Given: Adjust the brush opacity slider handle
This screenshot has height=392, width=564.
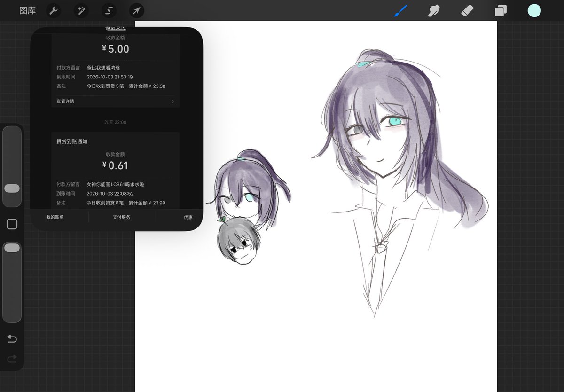Looking at the screenshot, I should [x=12, y=248].
